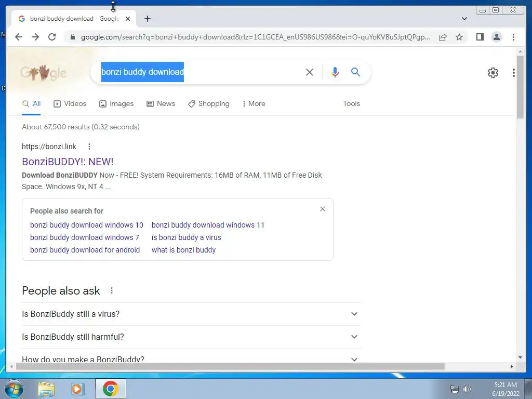Expand Is BonziBuddy still a virus?

click(x=191, y=314)
